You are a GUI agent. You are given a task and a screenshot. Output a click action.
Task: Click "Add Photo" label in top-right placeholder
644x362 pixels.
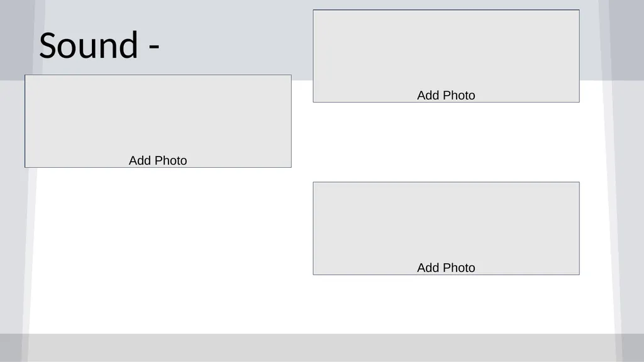446,96
